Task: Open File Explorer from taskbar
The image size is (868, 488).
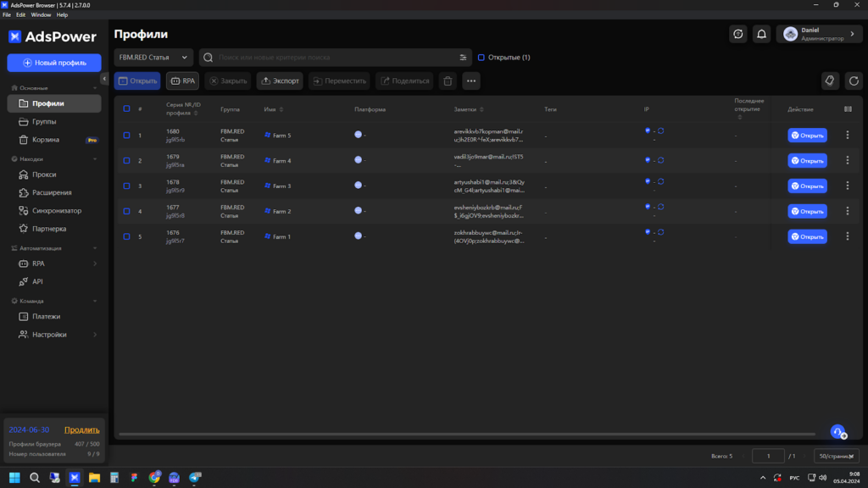Action: point(94,478)
